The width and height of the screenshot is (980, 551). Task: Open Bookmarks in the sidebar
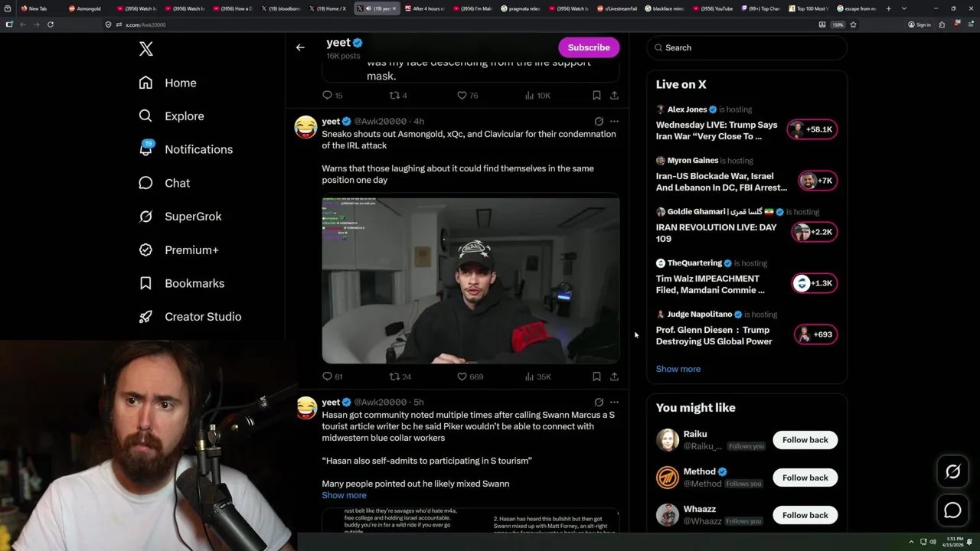181,283
